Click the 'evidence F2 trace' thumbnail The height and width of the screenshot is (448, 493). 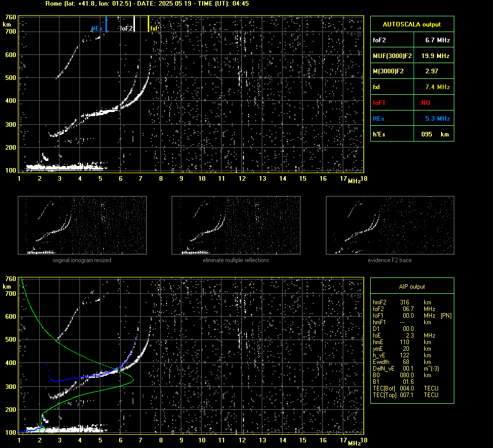(390, 225)
